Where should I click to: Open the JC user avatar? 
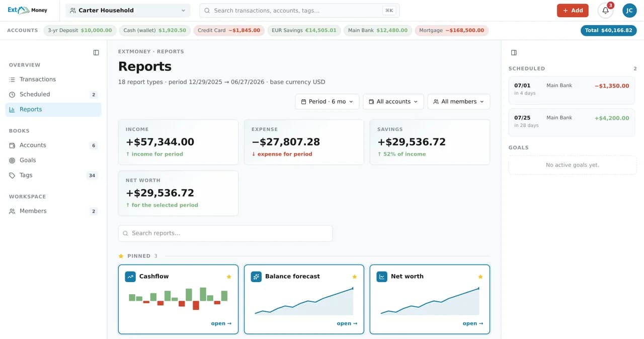629,10
